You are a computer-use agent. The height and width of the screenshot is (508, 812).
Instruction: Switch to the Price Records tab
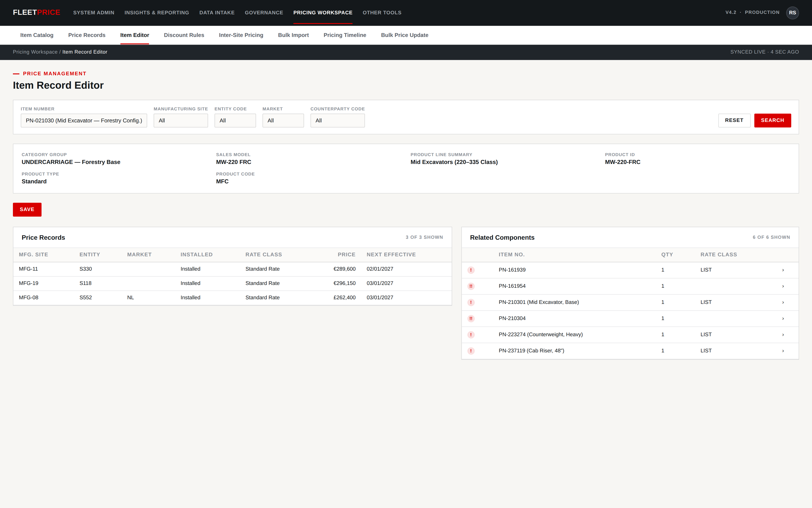click(x=87, y=35)
